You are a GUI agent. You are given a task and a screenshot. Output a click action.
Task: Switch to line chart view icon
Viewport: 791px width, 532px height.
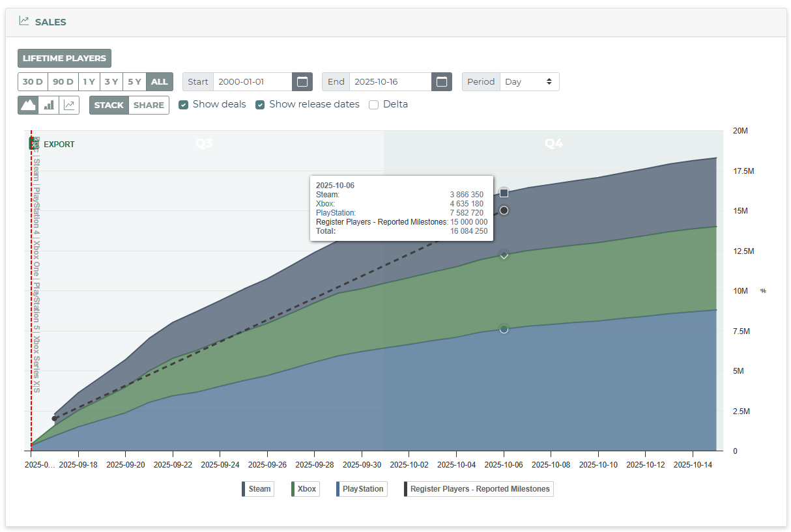(69, 105)
